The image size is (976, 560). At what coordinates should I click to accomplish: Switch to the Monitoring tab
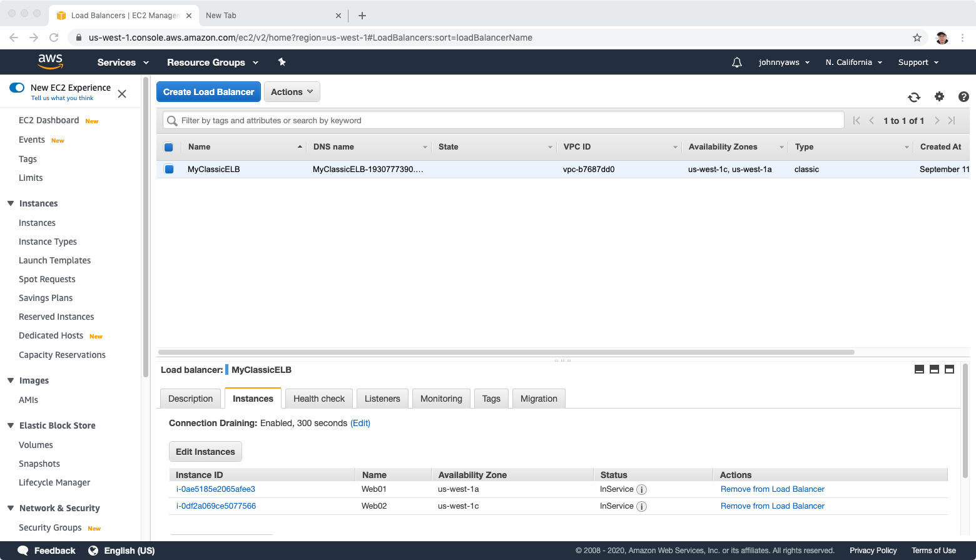(x=441, y=399)
